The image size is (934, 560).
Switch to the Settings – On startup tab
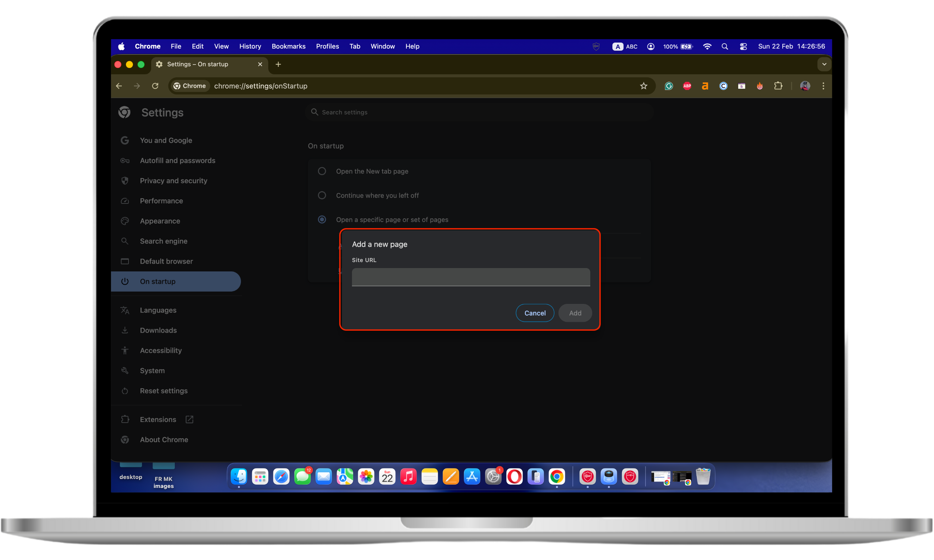(197, 64)
